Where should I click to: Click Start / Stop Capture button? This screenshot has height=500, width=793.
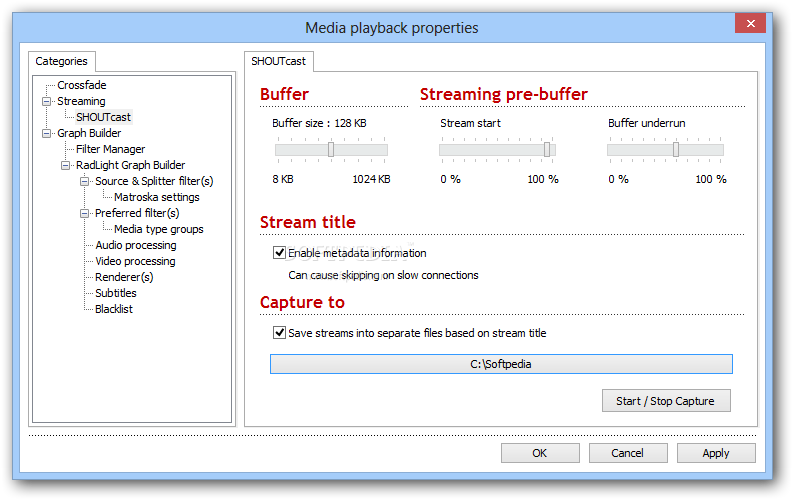666,401
